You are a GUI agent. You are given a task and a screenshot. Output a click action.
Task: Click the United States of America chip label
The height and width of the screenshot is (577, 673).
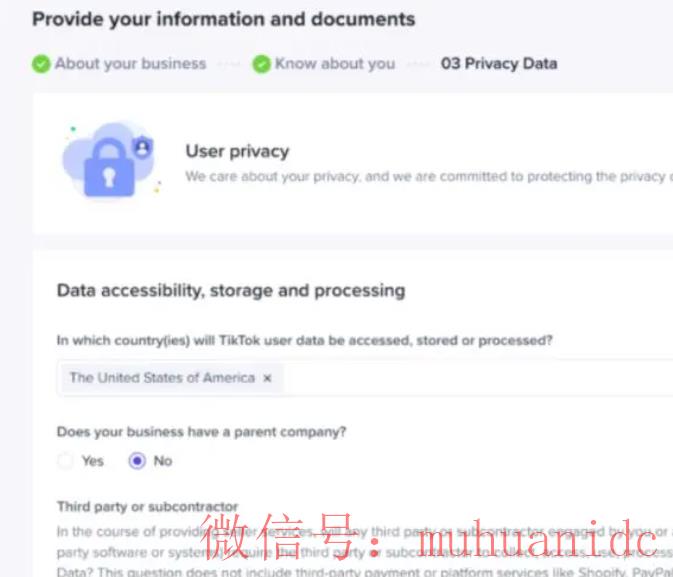162,378
